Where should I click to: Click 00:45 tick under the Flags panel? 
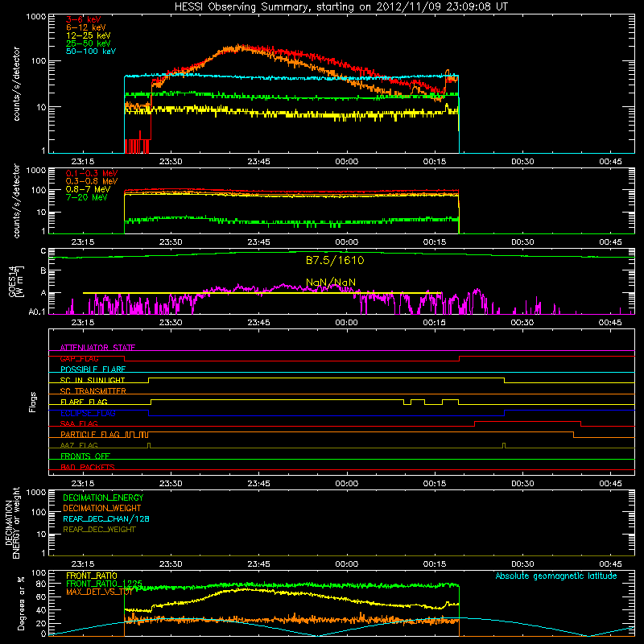(x=610, y=484)
